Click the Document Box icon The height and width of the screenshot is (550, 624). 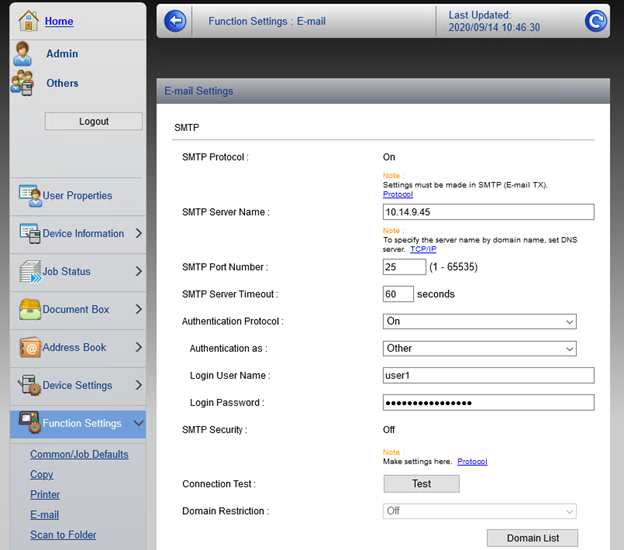tap(29, 309)
